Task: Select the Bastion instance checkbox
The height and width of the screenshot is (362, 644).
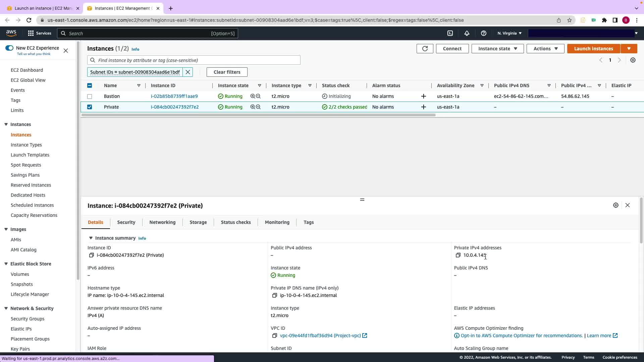Action: [x=90, y=97]
